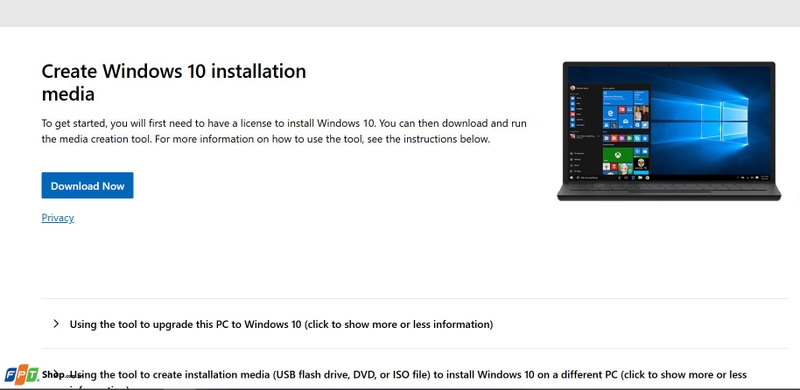Image resolution: width=800 pixels, height=390 pixels.
Task: Click the 'To get started' paragraph text
Action: pyautogui.click(x=284, y=131)
